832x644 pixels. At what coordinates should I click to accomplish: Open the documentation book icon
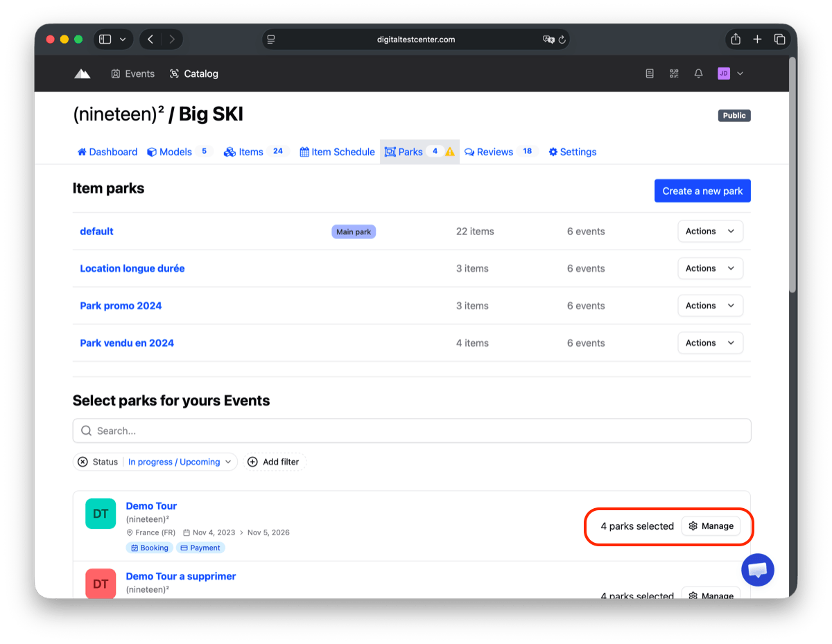point(650,73)
